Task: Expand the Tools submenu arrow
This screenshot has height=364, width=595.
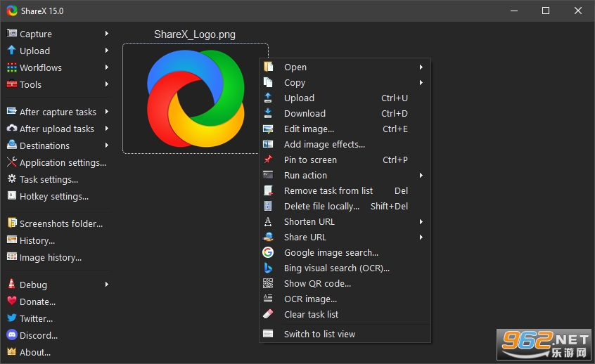Action: (107, 84)
